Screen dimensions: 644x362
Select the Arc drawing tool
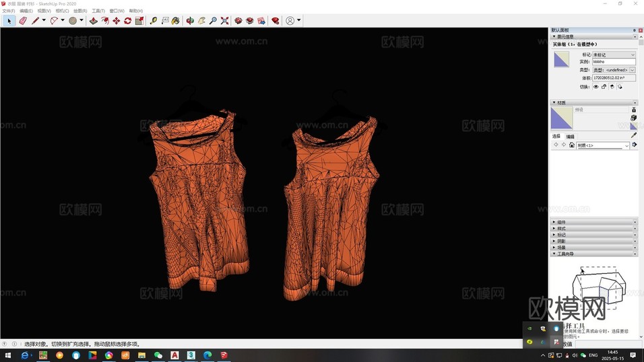(54, 20)
